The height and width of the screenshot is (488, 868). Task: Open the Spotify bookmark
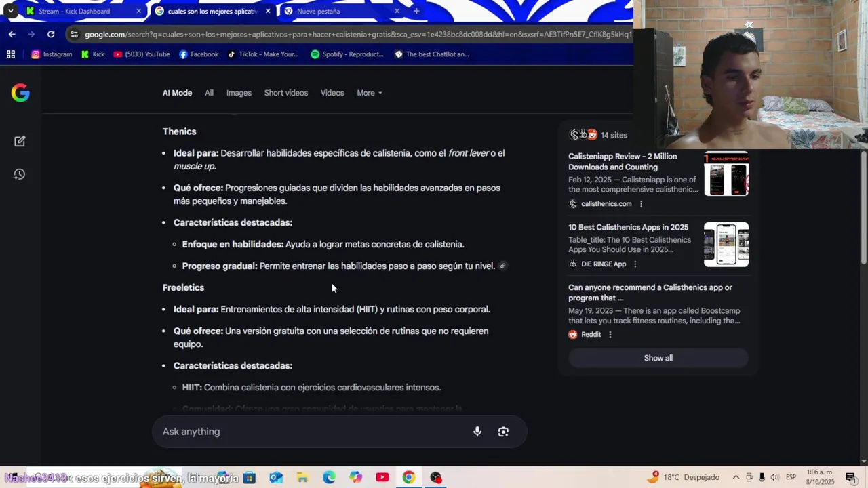coord(347,54)
